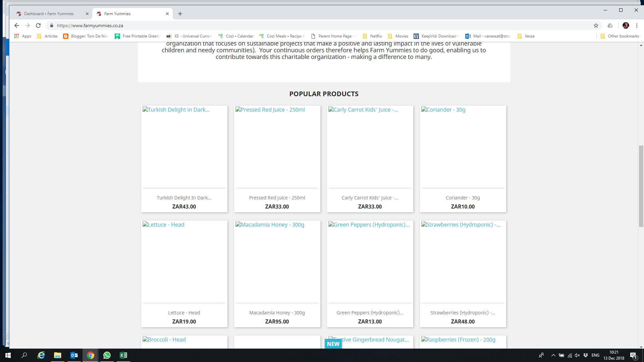Viewport: 644px width, 362px height.
Task: Open Macadamia Honey 300g product
Action: 277,313
